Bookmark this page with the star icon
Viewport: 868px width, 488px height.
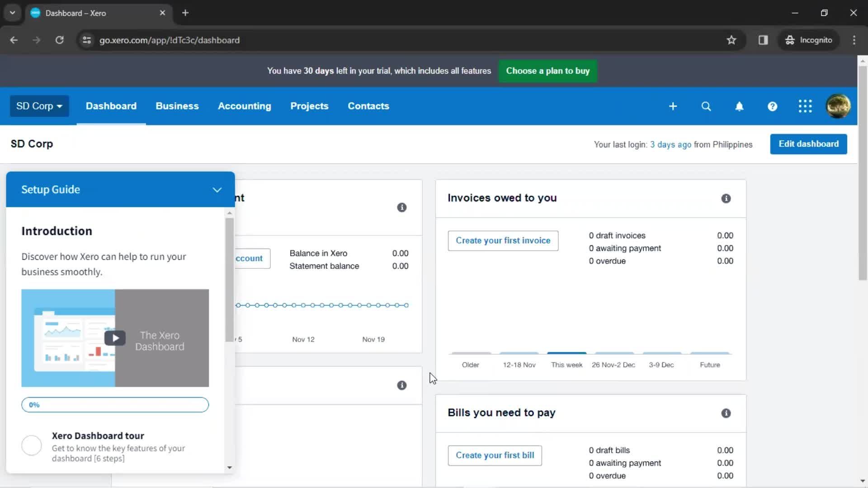731,40
